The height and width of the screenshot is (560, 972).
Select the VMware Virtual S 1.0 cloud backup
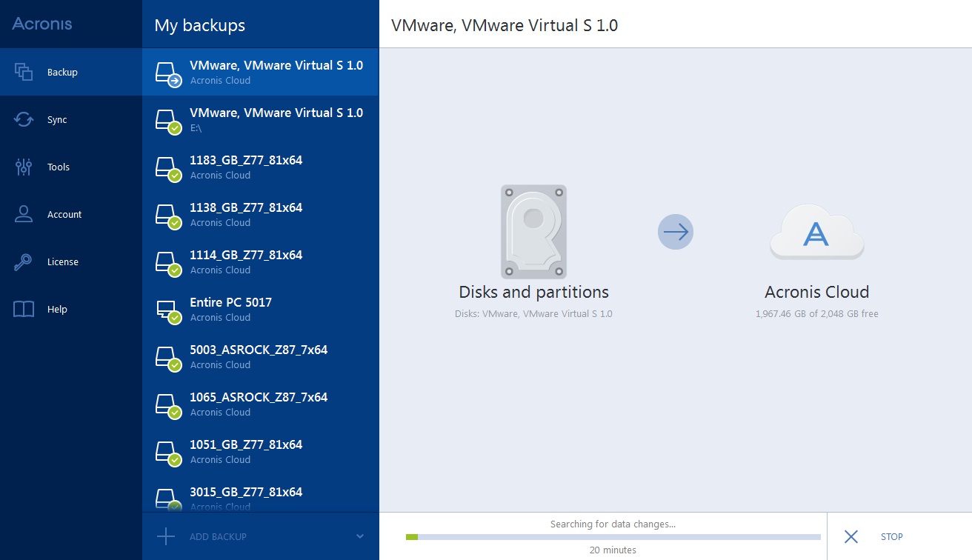tap(261, 72)
